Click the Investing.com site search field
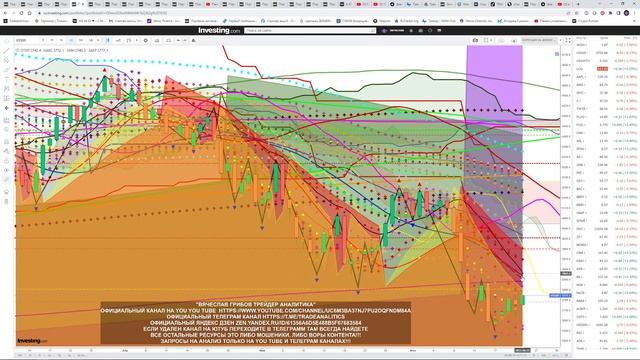Screen dimensions: 640x360 pyautogui.click(x=310, y=31)
